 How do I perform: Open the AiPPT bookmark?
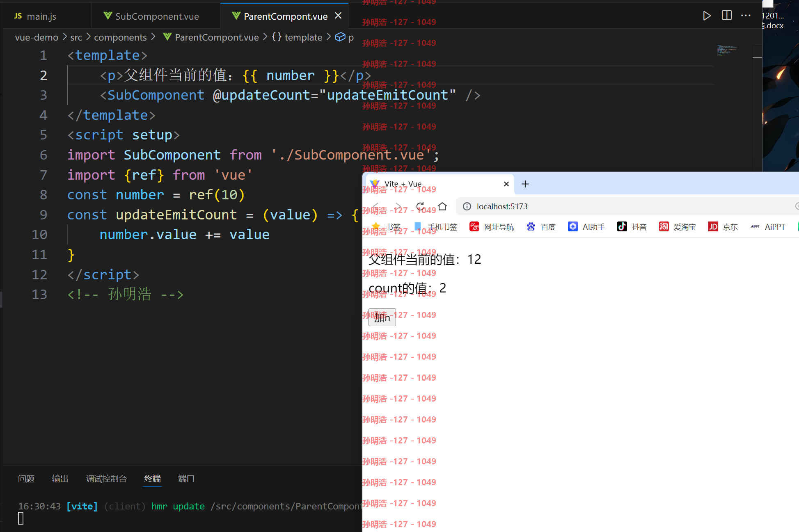coord(768,227)
